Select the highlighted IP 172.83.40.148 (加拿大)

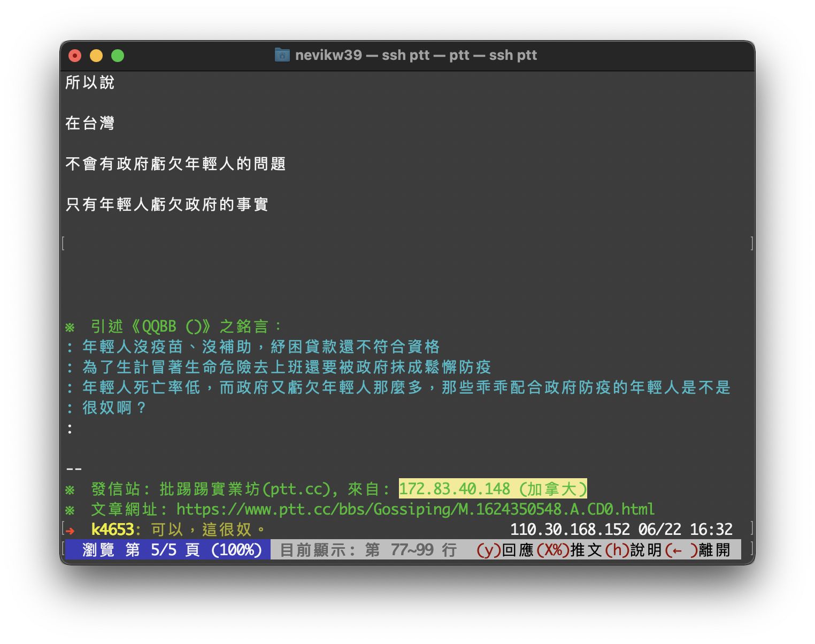point(493,489)
